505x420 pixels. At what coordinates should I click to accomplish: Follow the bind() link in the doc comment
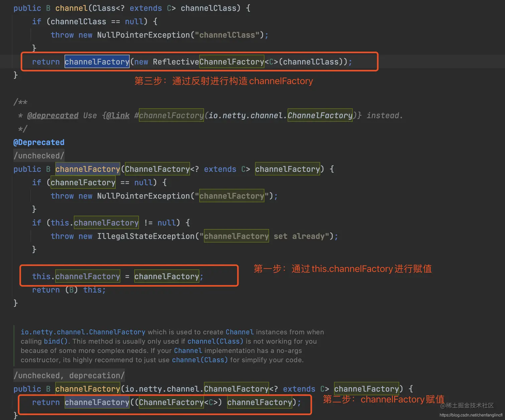[x=56, y=341]
